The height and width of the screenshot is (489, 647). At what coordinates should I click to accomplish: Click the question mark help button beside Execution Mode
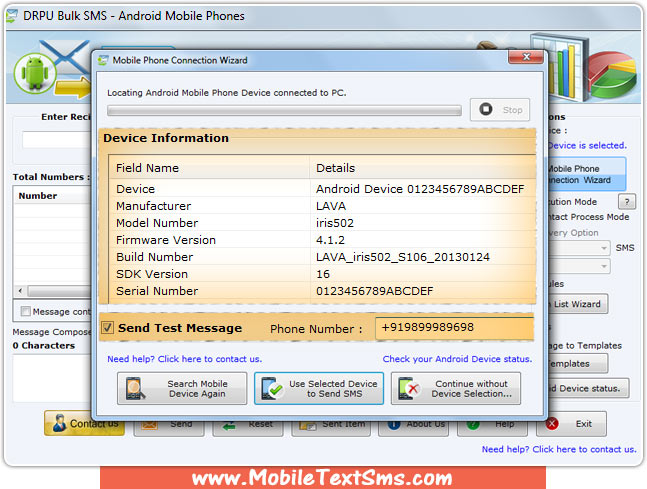coord(627,202)
